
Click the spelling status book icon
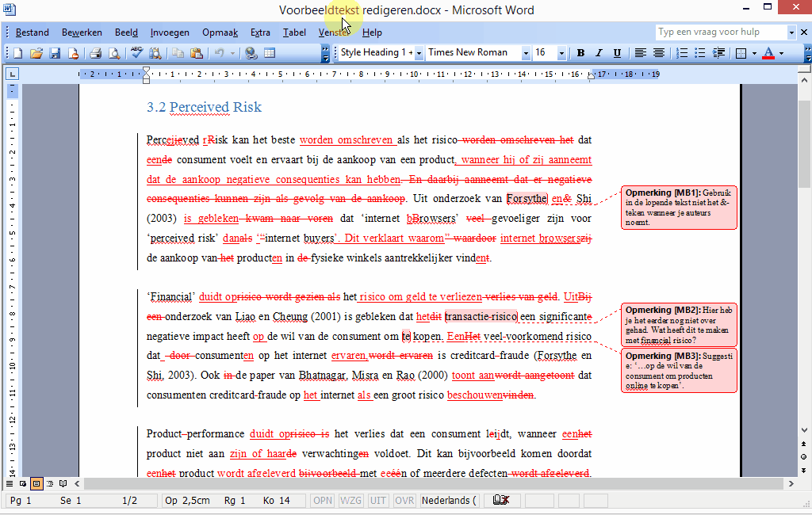coord(501,500)
